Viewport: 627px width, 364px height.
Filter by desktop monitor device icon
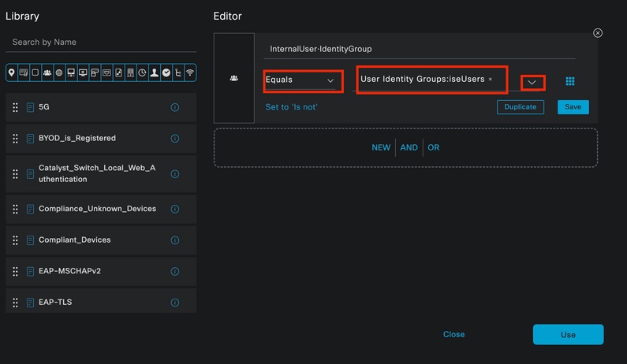coord(83,72)
